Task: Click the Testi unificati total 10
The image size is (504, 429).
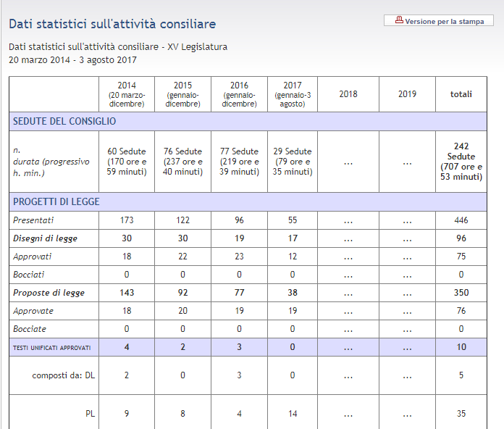Action: [461, 347]
